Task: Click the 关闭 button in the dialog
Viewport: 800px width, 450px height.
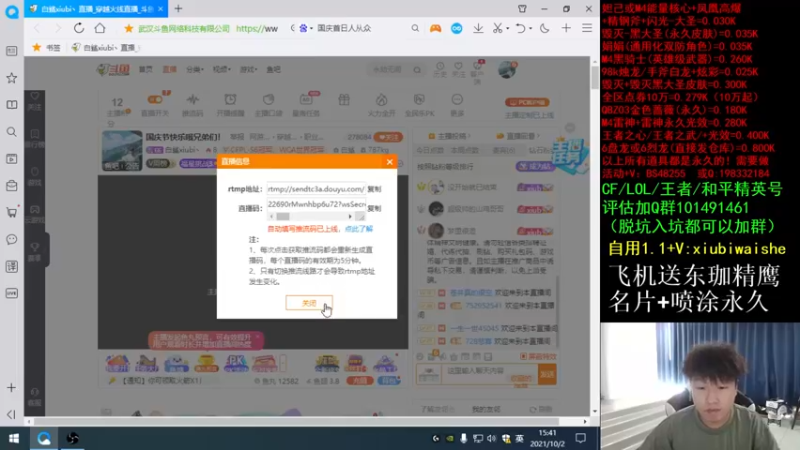Action: [x=309, y=303]
